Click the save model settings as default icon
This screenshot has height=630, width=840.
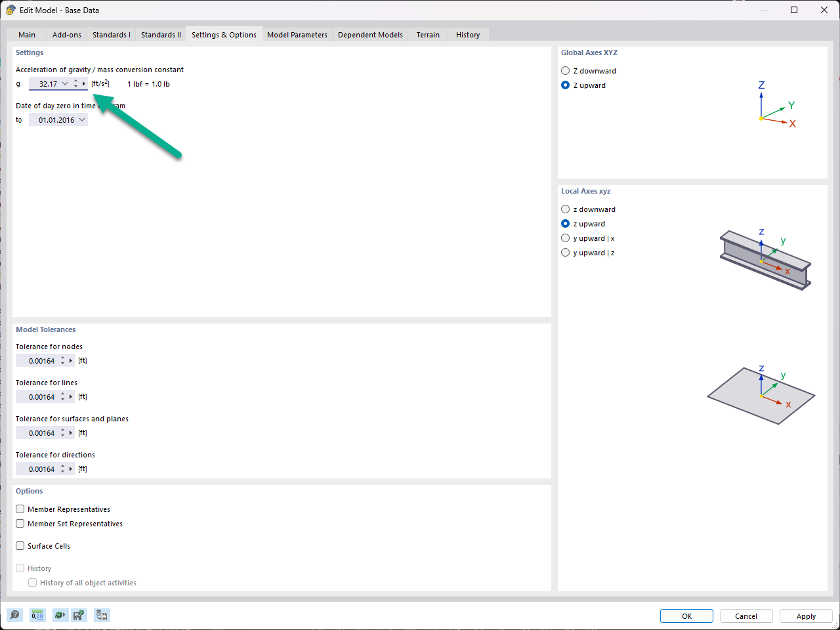(79, 615)
